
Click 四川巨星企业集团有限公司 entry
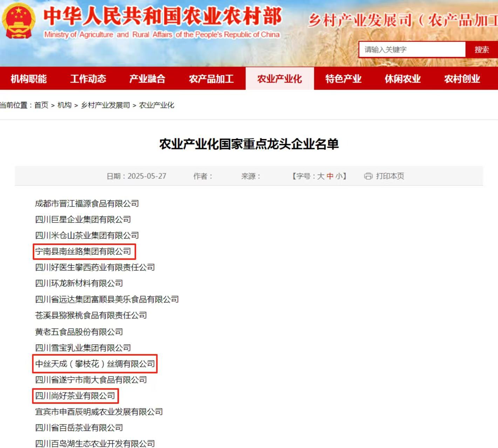coord(83,220)
